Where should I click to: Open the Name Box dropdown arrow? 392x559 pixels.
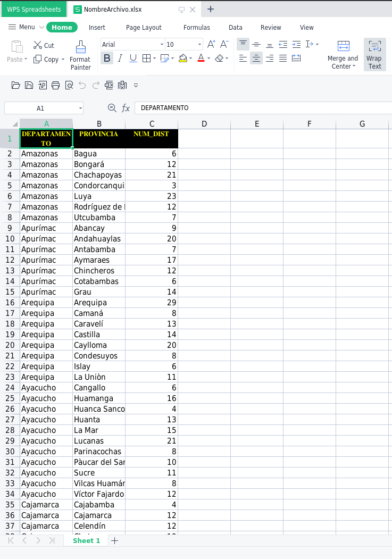(80, 109)
